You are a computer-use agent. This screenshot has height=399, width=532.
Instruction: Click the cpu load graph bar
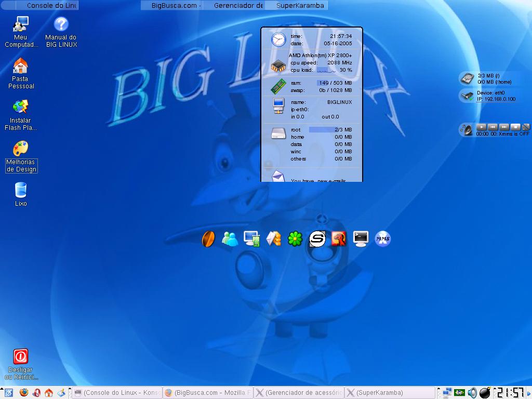click(326, 70)
